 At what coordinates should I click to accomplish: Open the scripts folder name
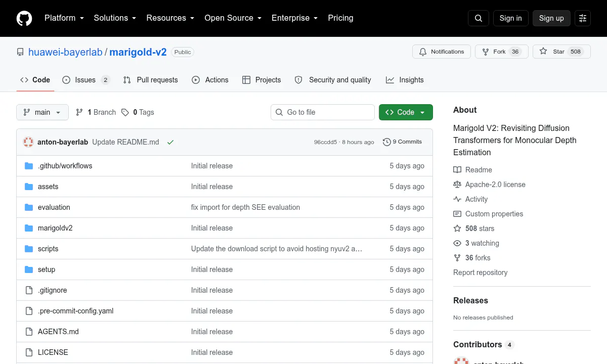click(48, 249)
